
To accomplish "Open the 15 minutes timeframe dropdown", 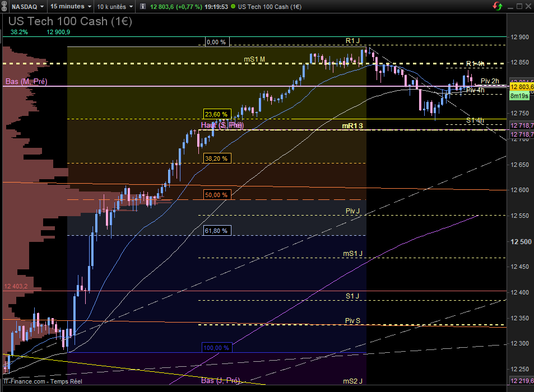I will pyautogui.click(x=71, y=7).
